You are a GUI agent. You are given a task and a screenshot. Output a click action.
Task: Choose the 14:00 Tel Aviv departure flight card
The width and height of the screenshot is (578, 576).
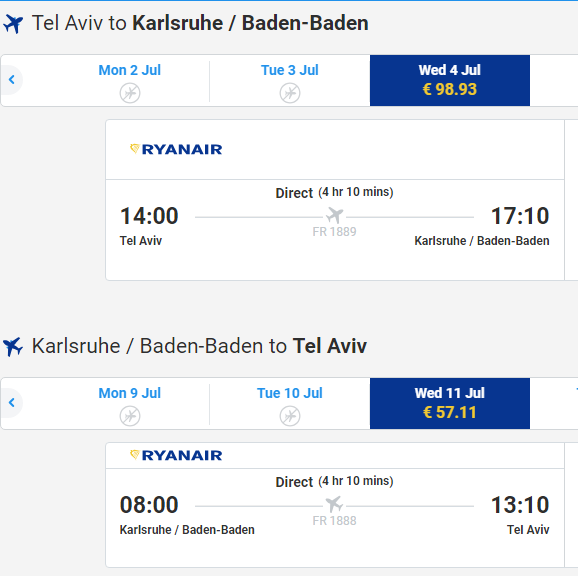[335, 200]
